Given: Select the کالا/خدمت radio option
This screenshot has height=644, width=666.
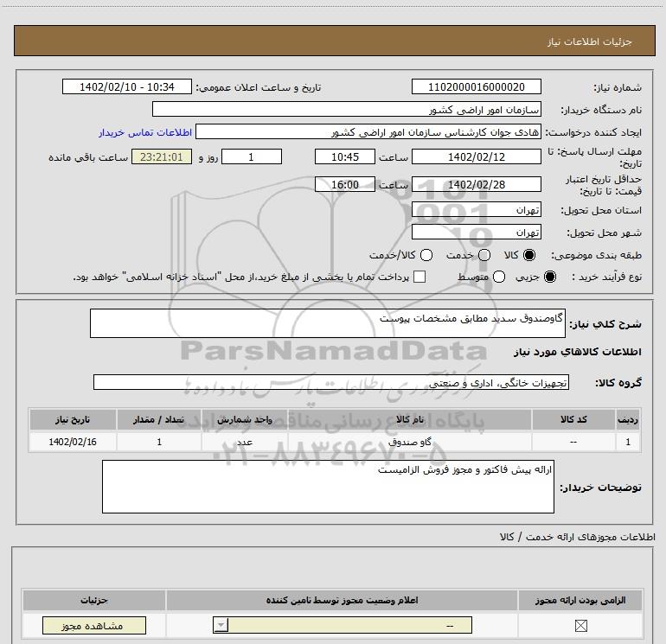Looking at the screenshot, I should pyautogui.click(x=426, y=255).
